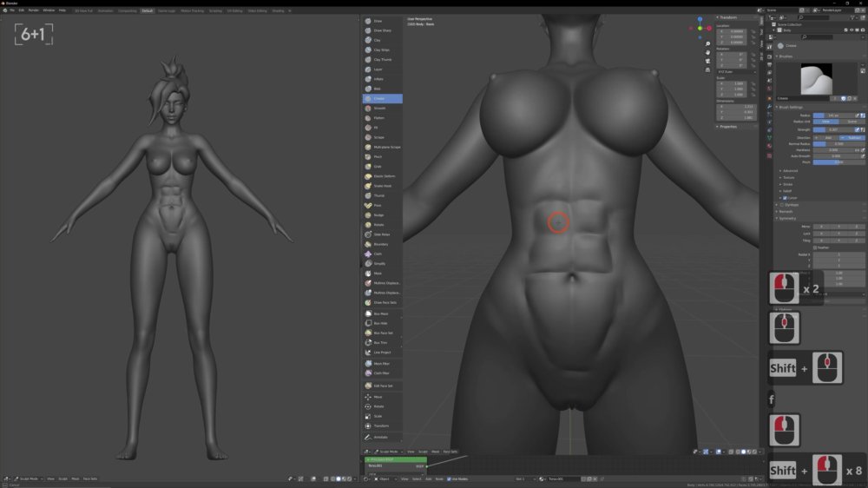Select the Blob brush
Screen dimensions: 868x488
click(382, 89)
